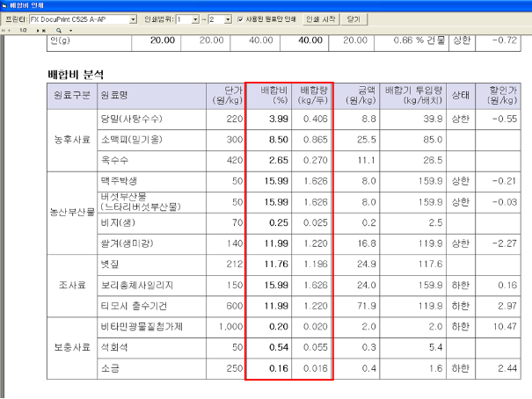Select the 보리총체사일리지 row name

137,285
